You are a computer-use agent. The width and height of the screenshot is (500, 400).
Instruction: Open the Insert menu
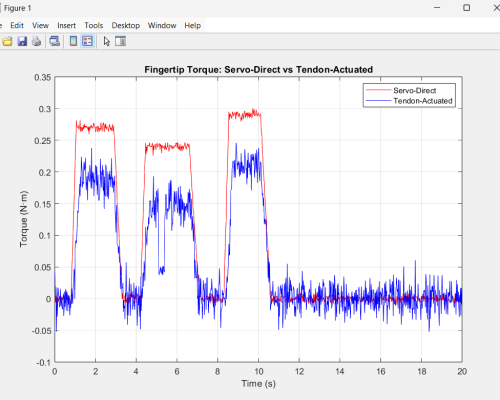coord(66,25)
